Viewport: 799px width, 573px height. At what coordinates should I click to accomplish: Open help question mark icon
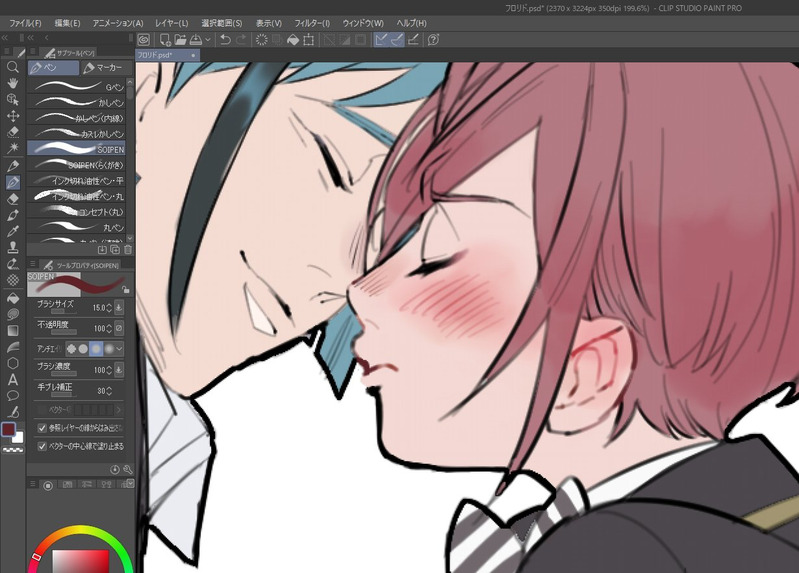click(x=433, y=39)
